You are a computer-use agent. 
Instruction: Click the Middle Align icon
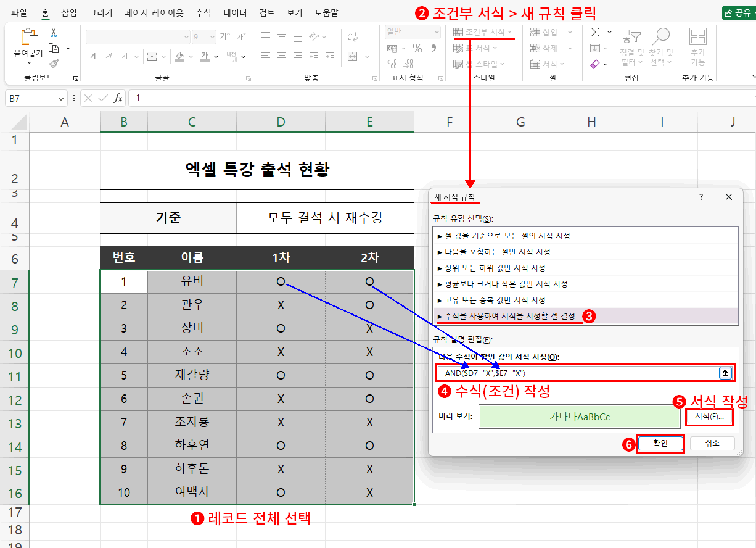(x=282, y=36)
